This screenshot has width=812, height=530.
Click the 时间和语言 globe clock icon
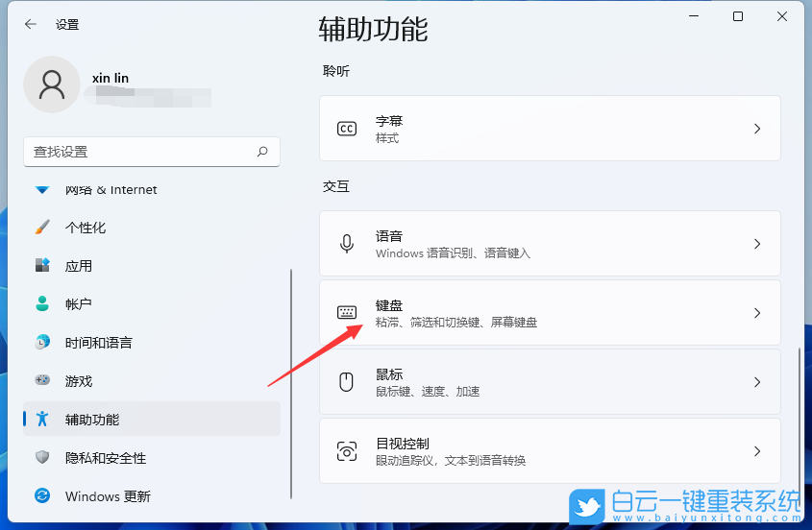42,342
